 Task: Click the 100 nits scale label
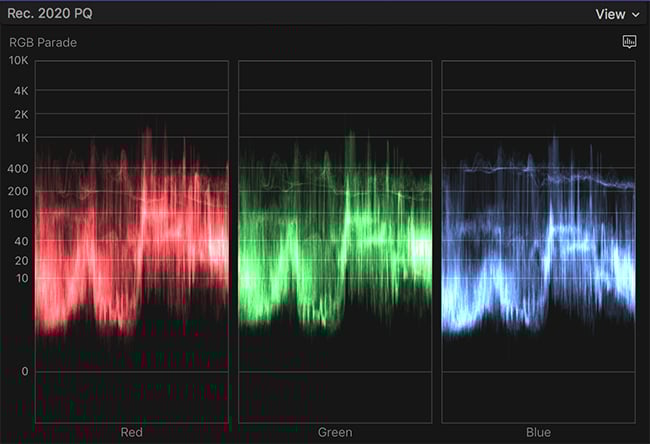point(19,214)
